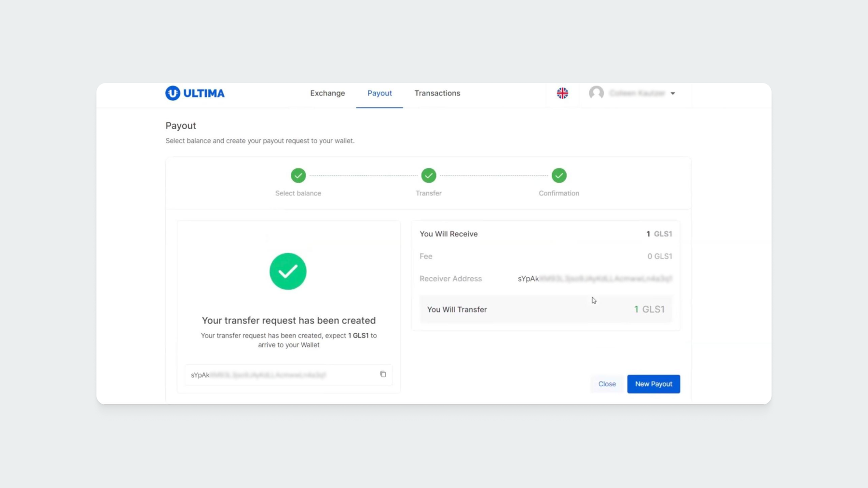Open the account name menu
The width and height of the screenshot is (868, 488).
[x=637, y=93]
